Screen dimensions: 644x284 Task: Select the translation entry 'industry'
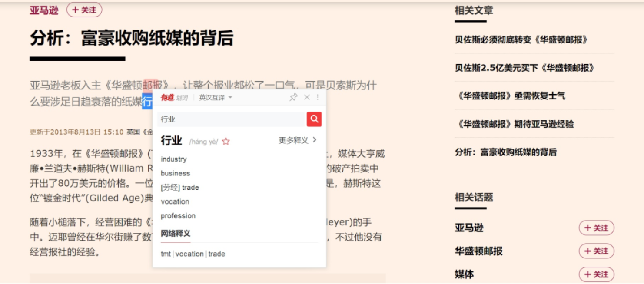[x=173, y=159]
